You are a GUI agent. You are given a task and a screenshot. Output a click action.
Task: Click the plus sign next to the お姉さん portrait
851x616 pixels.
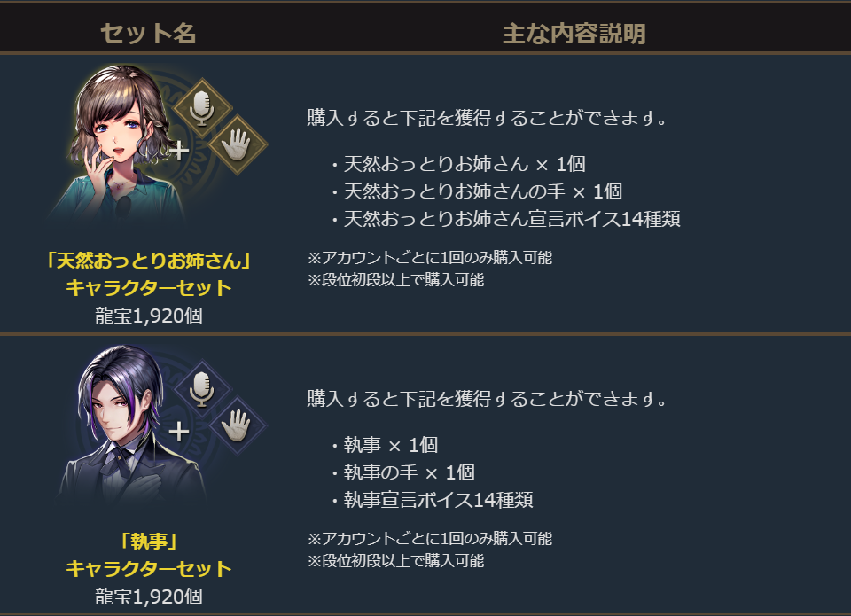[x=180, y=151]
